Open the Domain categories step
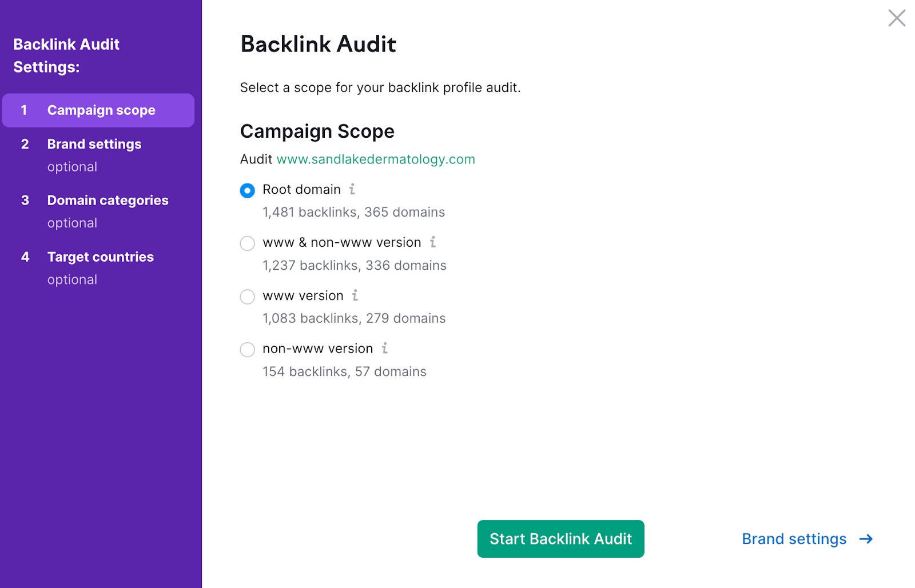Screen dimensions: 915x588 (x=108, y=200)
